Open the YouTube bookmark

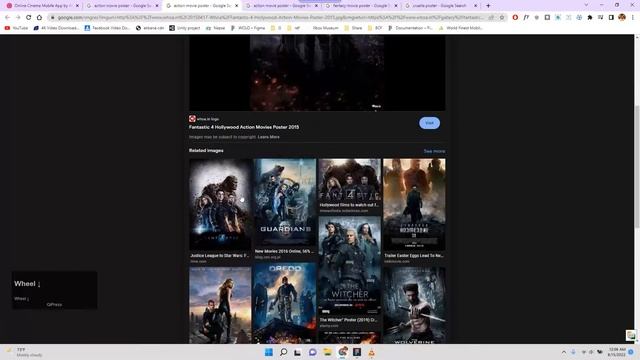click(16, 28)
